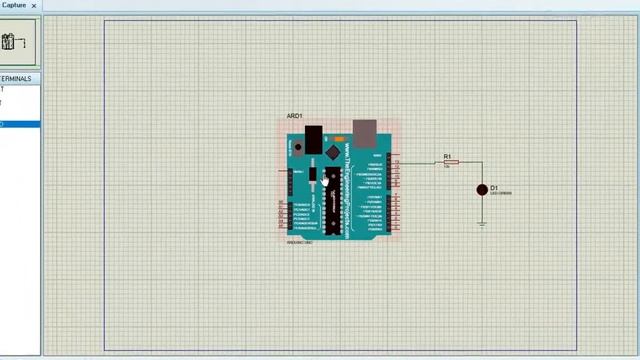Click the USB connector on the Arduino
The width and height of the screenshot is (640, 360).
(x=364, y=133)
